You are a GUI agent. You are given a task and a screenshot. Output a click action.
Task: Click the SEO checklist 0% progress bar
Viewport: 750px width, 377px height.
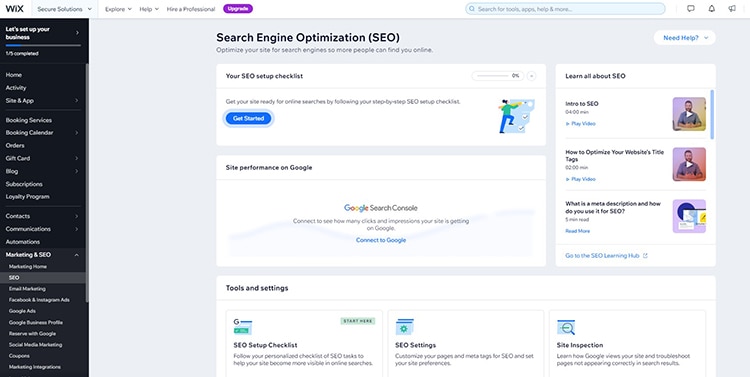coord(497,76)
